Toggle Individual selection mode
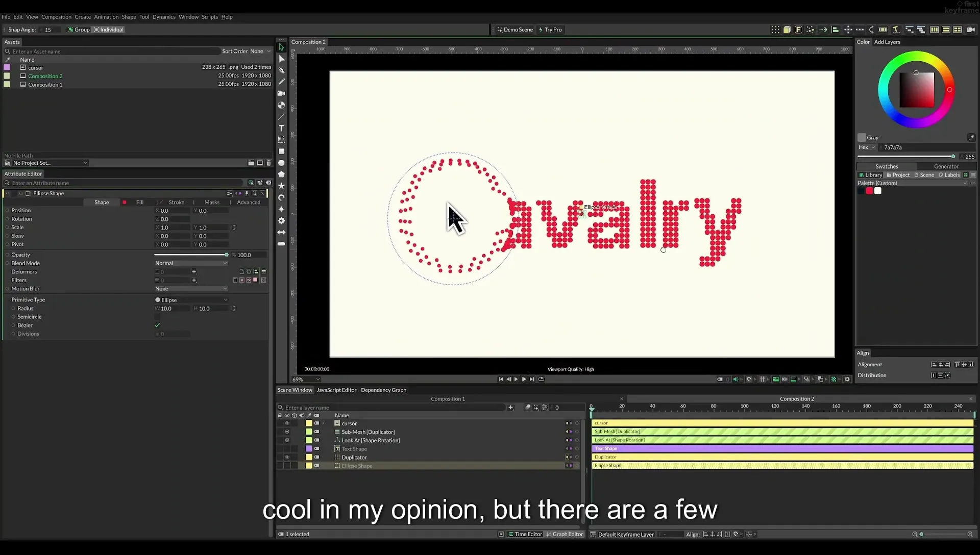The height and width of the screenshot is (555, 980). click(109, 30)
